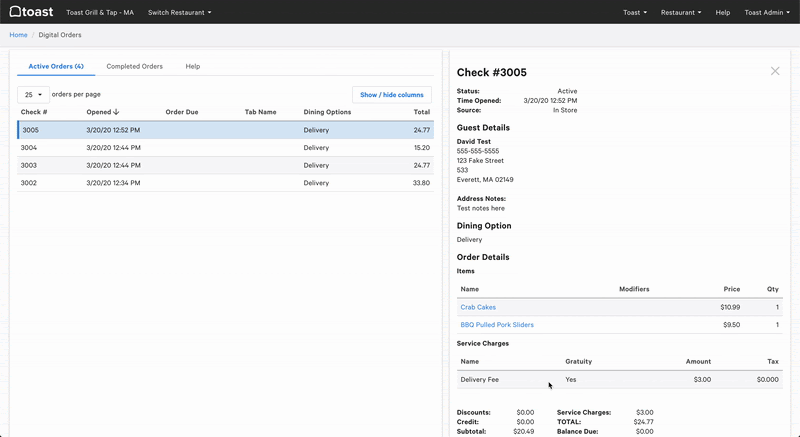800x437 pixels.
Task: Open BBQ Pulled Pork Sliders link
Action: pos(497,324)
